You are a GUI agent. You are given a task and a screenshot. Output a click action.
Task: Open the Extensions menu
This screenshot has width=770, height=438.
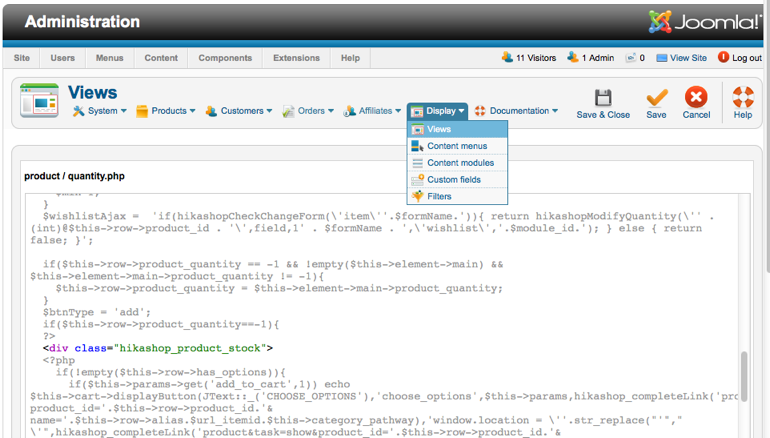pyautogui.click(x=297, y=58)
